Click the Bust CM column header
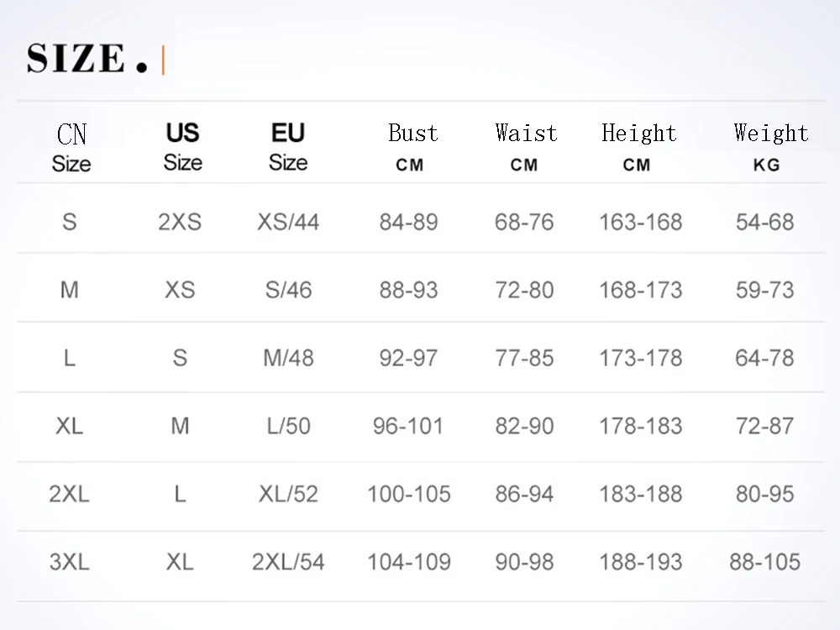This screenshot has width=840, height=630. point(412,146)
